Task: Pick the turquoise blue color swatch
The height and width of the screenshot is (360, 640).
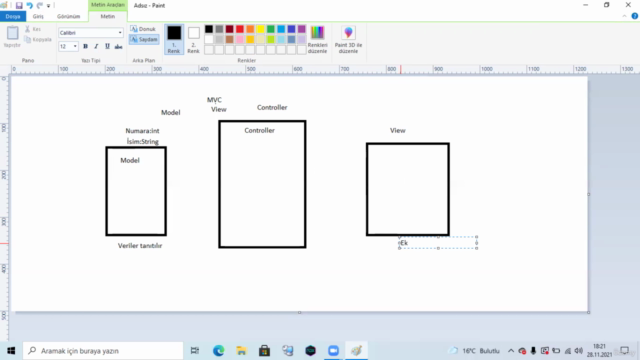Action: (281, 29)
